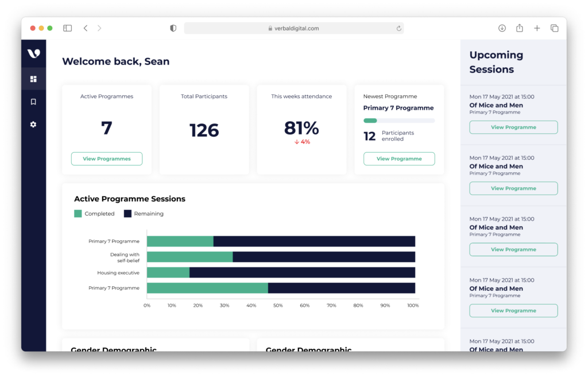The width and height of the screenshot is (588, 377).
Task: Click the active programmes count '7'
Action: click(x=107, y=128)
